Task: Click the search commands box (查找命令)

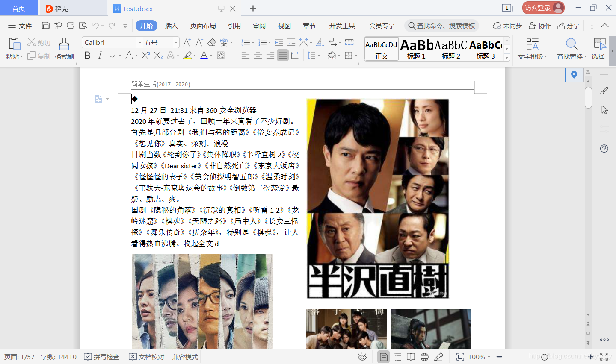Action: tap(441, 26)
